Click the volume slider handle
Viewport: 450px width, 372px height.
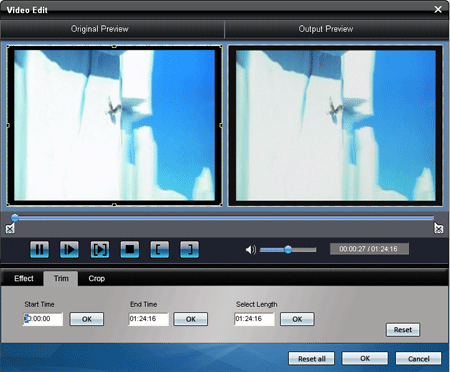click(x=288, y=249)
